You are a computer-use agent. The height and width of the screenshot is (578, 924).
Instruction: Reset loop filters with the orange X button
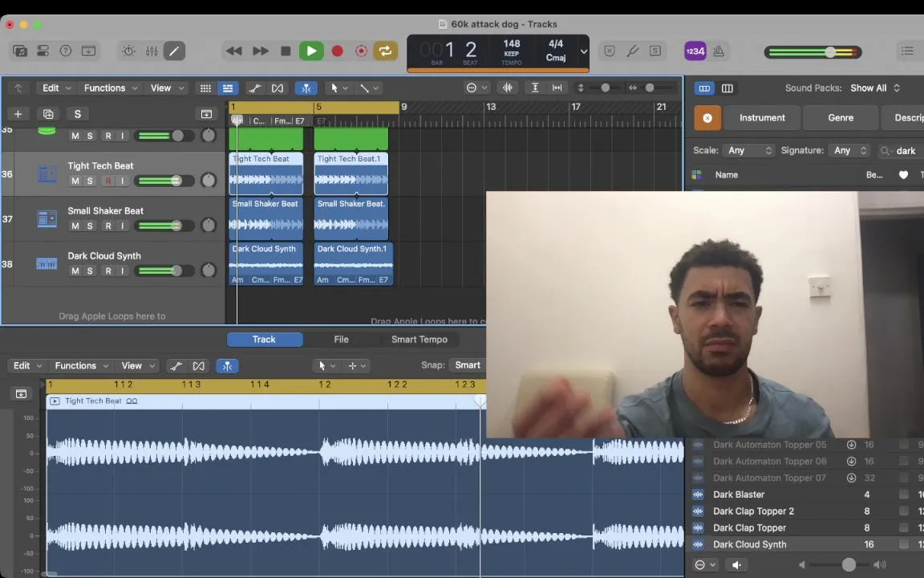[x=707, y=118]
